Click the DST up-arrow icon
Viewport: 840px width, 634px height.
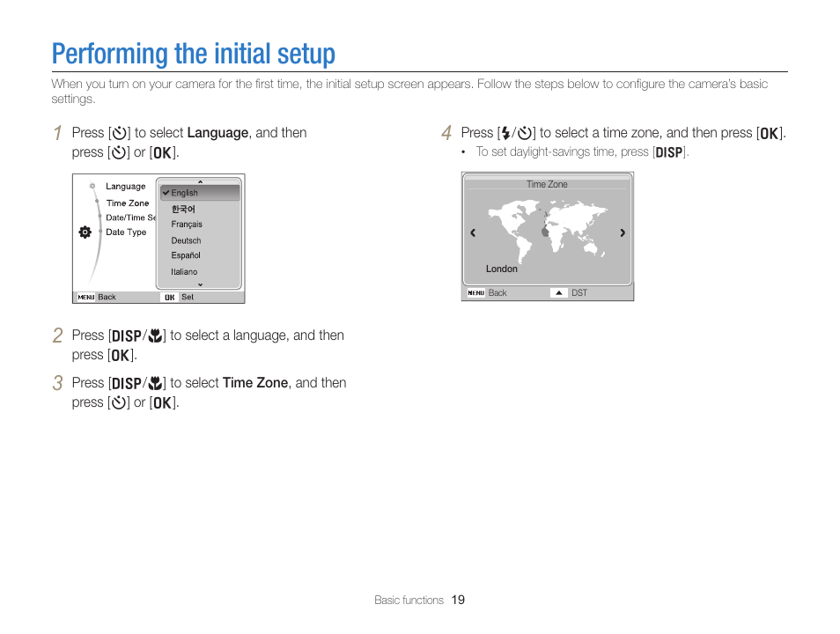tap(559, 292)
